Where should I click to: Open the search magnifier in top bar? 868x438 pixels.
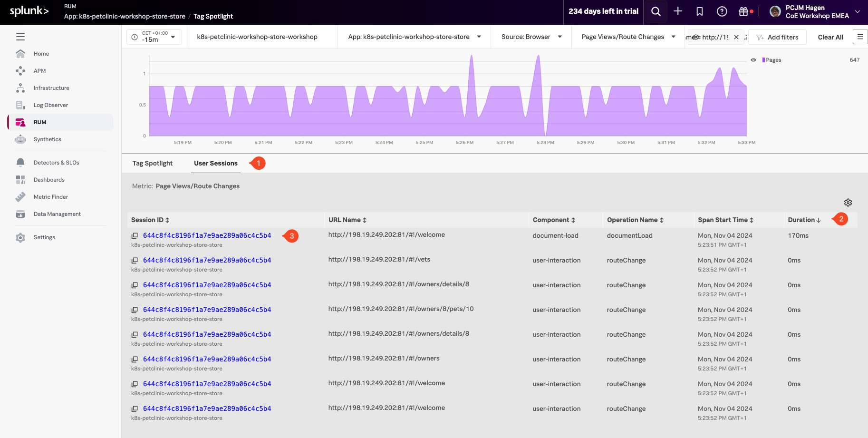(656, 12)
